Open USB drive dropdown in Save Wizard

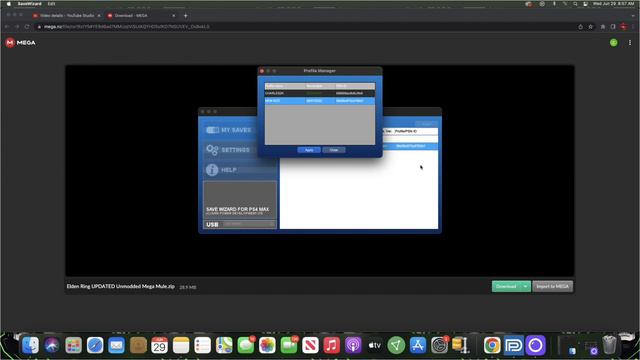[249, 224]
